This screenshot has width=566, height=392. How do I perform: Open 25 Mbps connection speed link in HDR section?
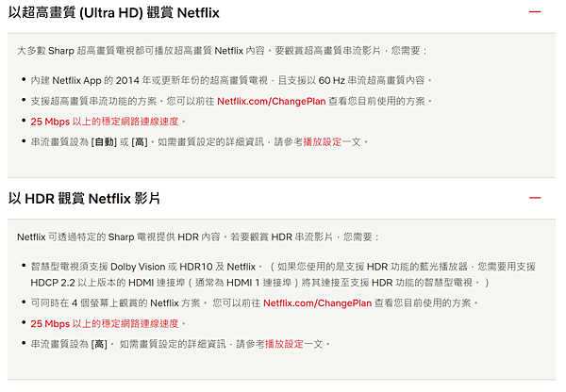click(105, 323)
